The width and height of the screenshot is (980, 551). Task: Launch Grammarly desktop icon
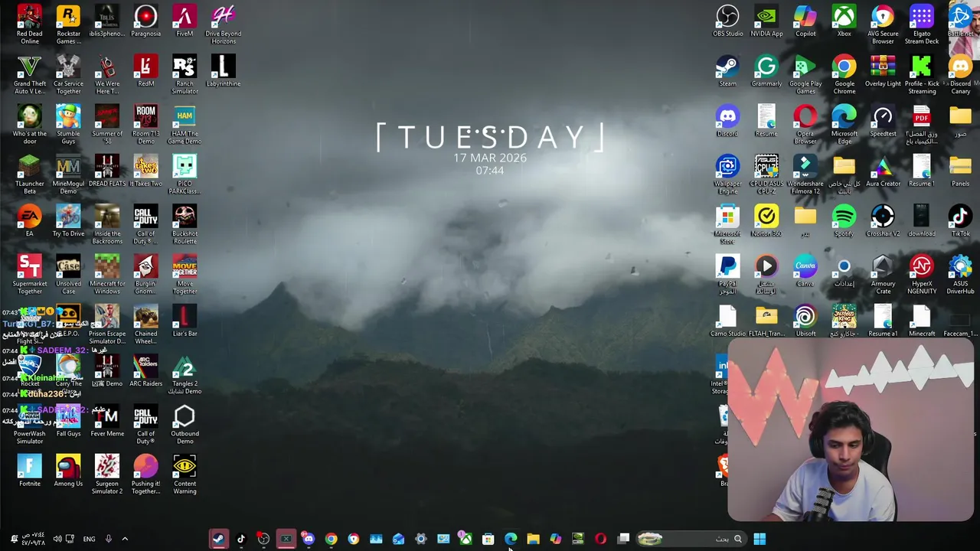[766, 71]
